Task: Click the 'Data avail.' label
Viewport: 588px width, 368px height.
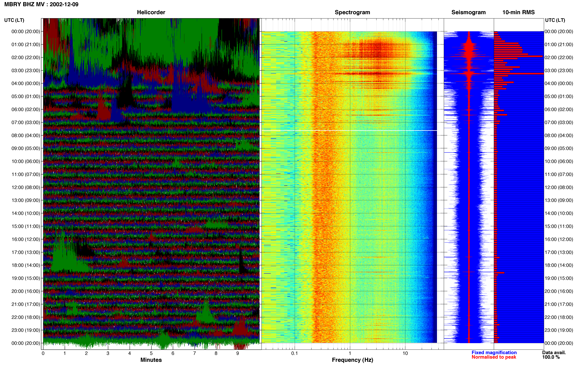Action: (x=554, y=352)
